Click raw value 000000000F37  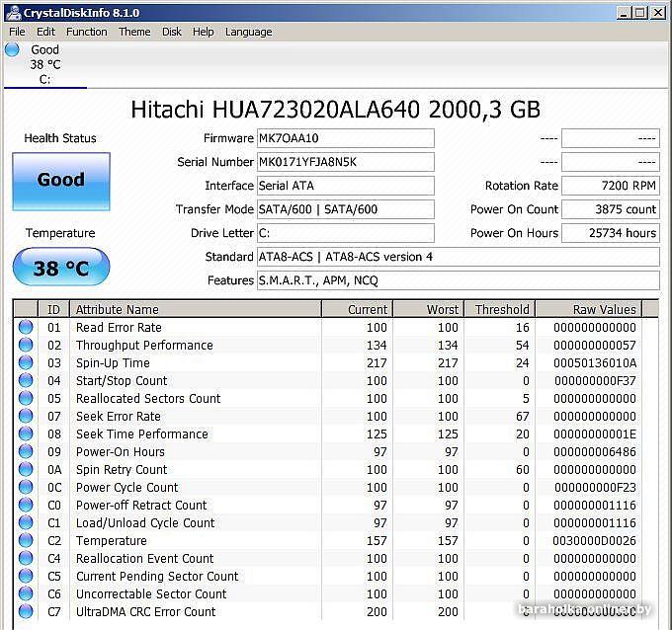click(x=595, y=381)
